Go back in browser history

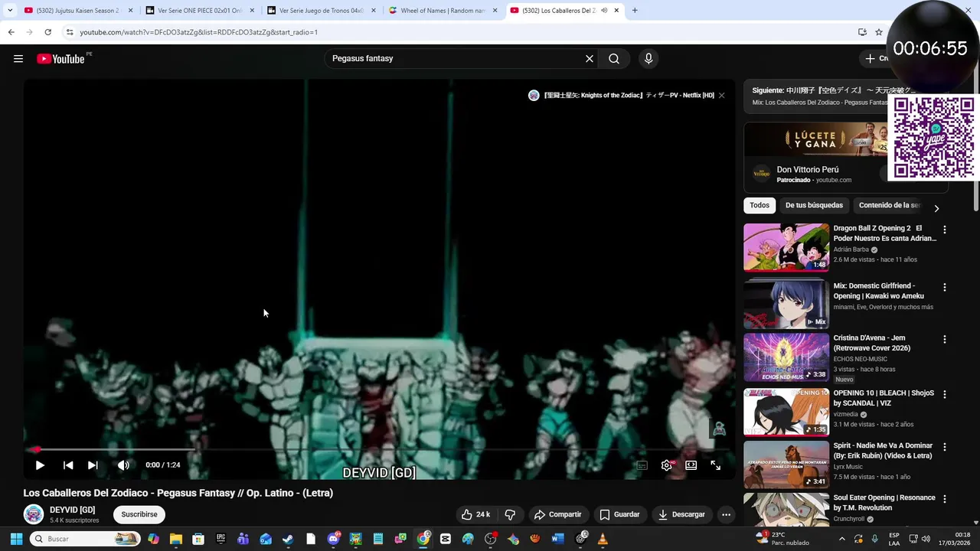11,32
